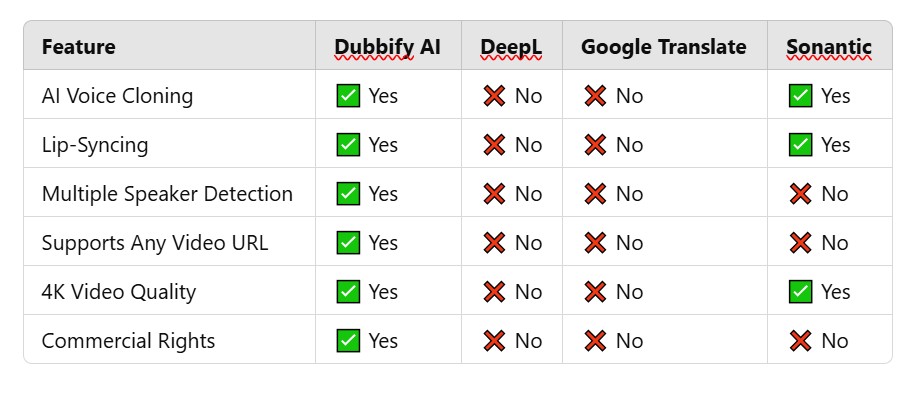Select the Dubbify AI column header
The width and height of the screenshot is (924, 397).
click(387, 47)
